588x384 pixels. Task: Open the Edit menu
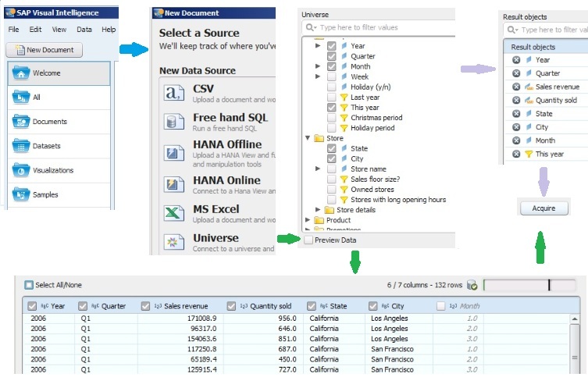(35, 30)
